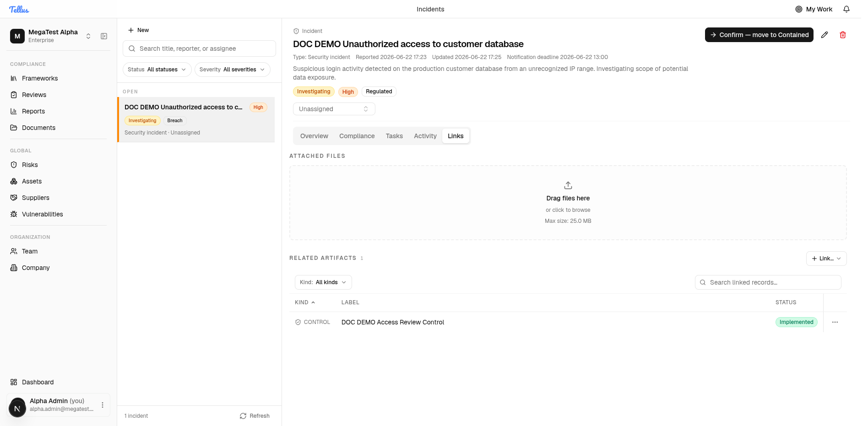Click the High badge in the incident list

(258, 108)
